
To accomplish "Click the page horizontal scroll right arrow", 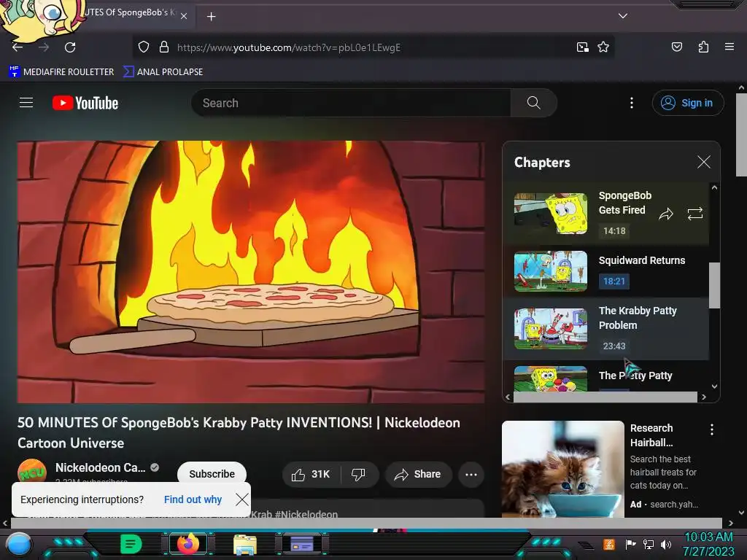I will pyautogui.click(x=731, y=523).
